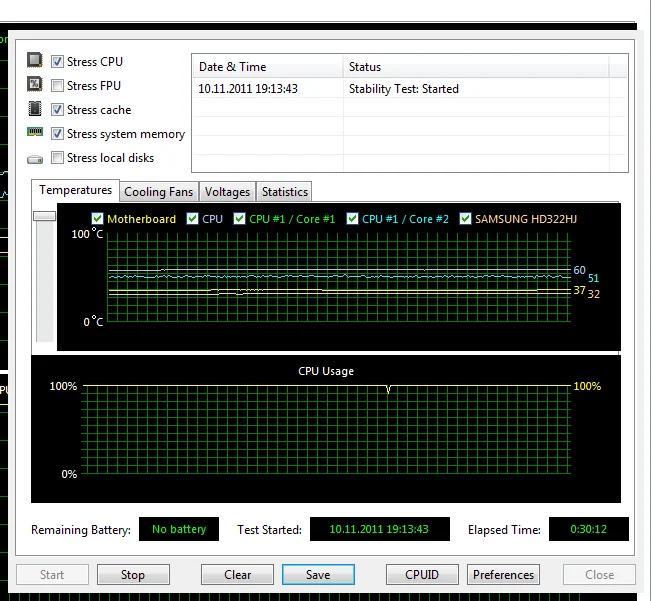Open the Voltages tab
Image resolution: width=652 pixels, height=601 pixels.
click(227, 192)
